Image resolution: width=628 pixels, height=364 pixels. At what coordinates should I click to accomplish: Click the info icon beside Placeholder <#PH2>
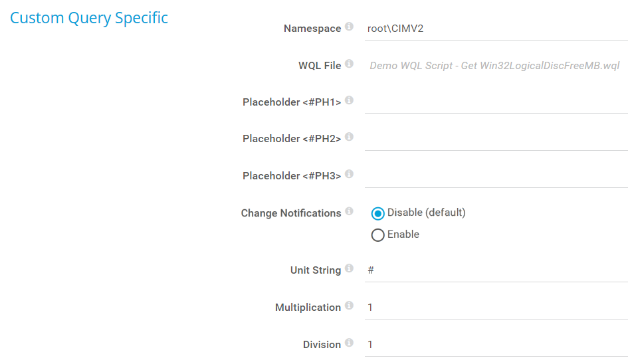click(349, 137)
